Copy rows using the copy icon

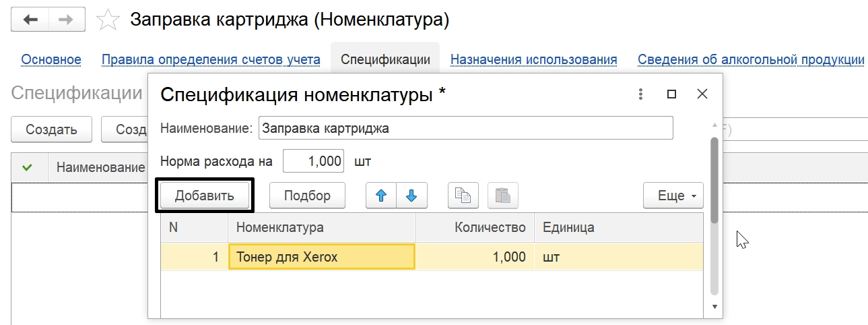click(x=463, y=196)
